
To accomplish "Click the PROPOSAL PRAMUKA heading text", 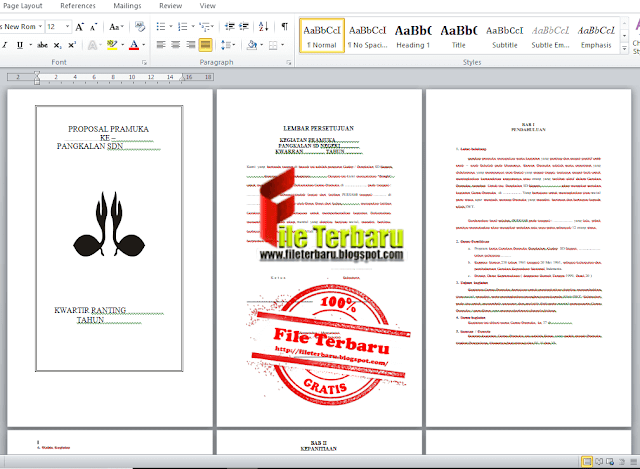I will coord(108,129).
